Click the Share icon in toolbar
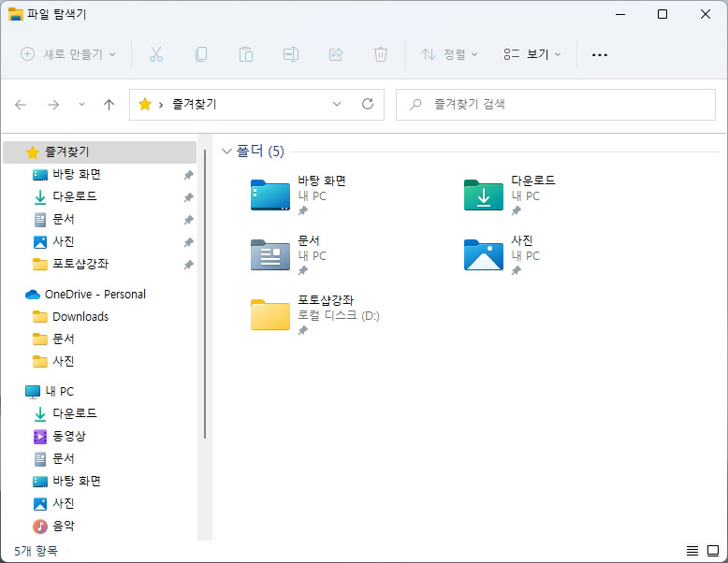 (336, 55)
